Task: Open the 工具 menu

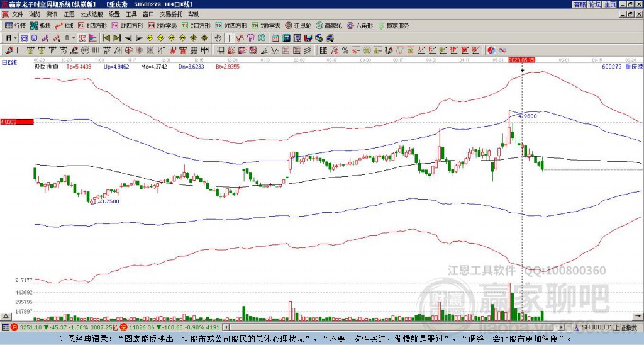Action: click(x=131, y=14)
